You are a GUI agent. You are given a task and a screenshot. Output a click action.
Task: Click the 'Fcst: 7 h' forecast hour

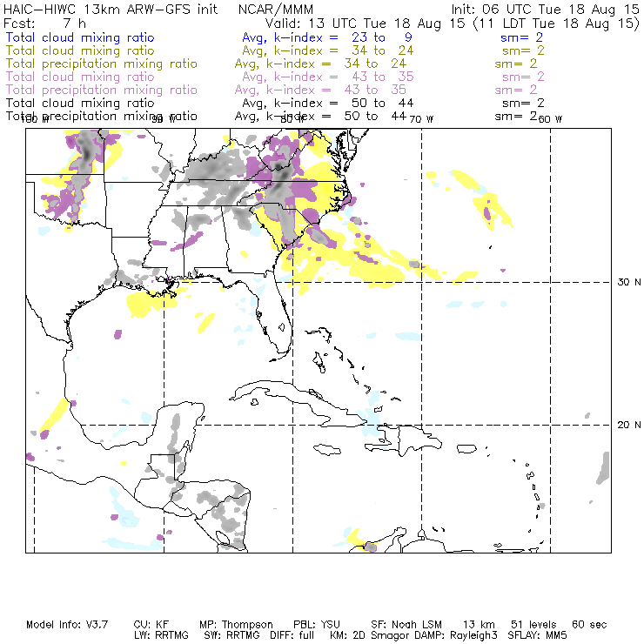coord(44,23)
